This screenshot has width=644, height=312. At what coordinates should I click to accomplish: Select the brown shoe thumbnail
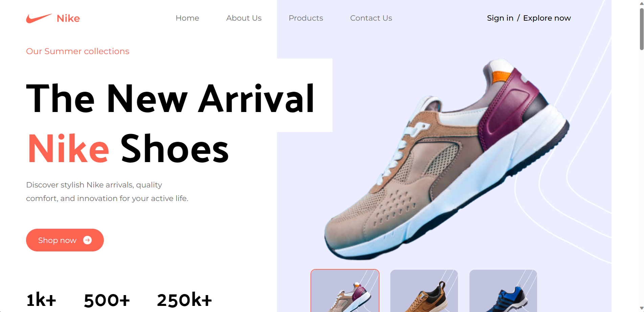pos(424,291)
